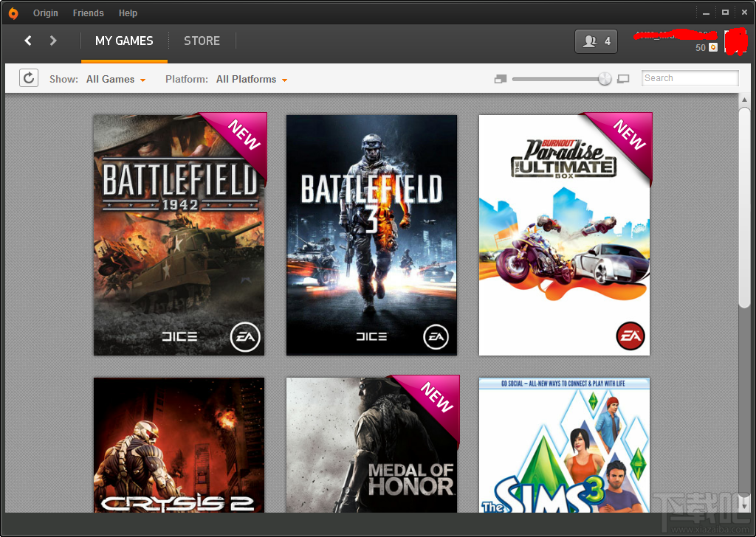The image size is (756, 537).
Task: Select the Burnout Paradise Ultimate Box tile
Action: pyautogui.click(x=564, y=235)
